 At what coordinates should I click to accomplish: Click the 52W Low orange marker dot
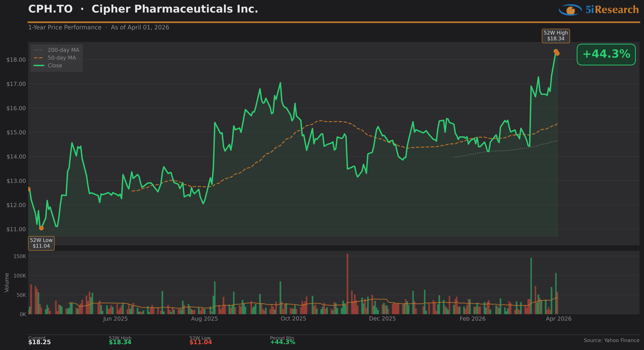click(x=41, y=228)
